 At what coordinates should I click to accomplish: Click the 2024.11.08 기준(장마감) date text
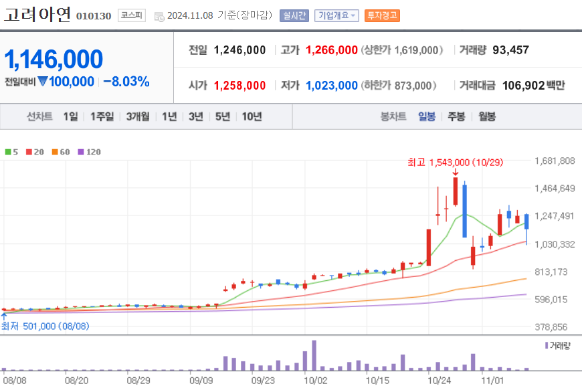pyautogui.click(x=219, y=15)
